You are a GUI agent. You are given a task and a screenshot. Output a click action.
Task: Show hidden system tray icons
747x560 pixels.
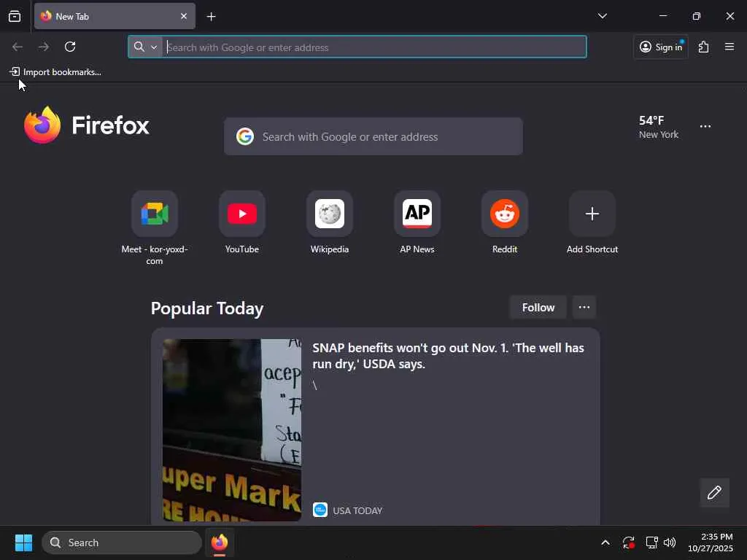coord(605,542)
